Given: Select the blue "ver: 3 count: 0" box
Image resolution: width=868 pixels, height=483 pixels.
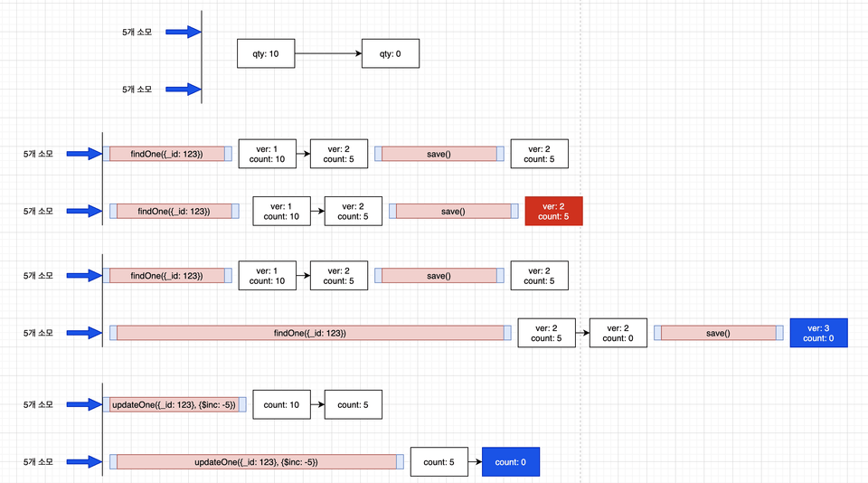Looking at the screenshot, I should coord(819,333).
